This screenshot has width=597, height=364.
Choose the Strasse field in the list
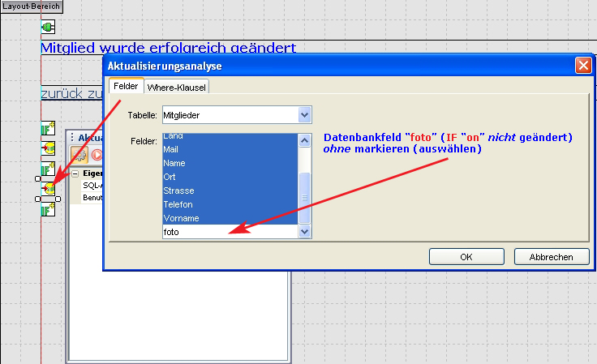click(x=230, y=191)
